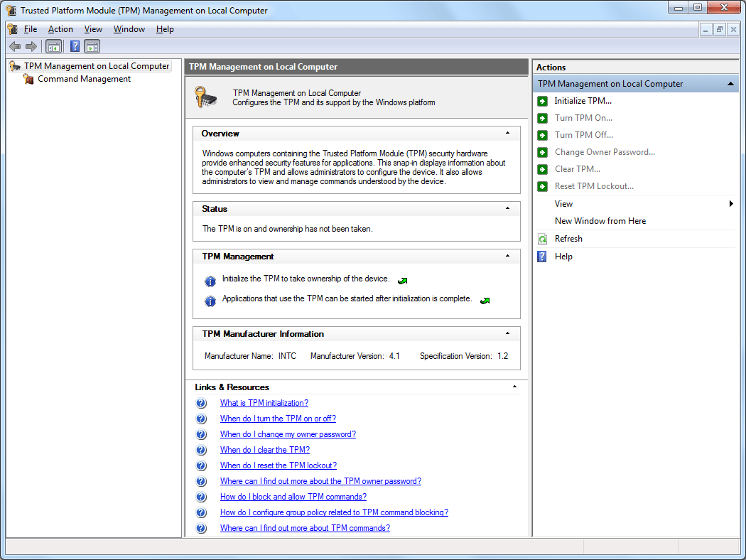Viewport: 746px width, 560px height.
Task: Click the title bar TPM application icon
Action: (11, 11)
